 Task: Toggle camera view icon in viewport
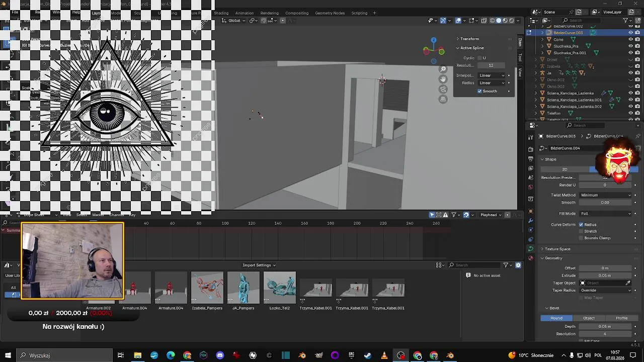(x=443, y=89)
